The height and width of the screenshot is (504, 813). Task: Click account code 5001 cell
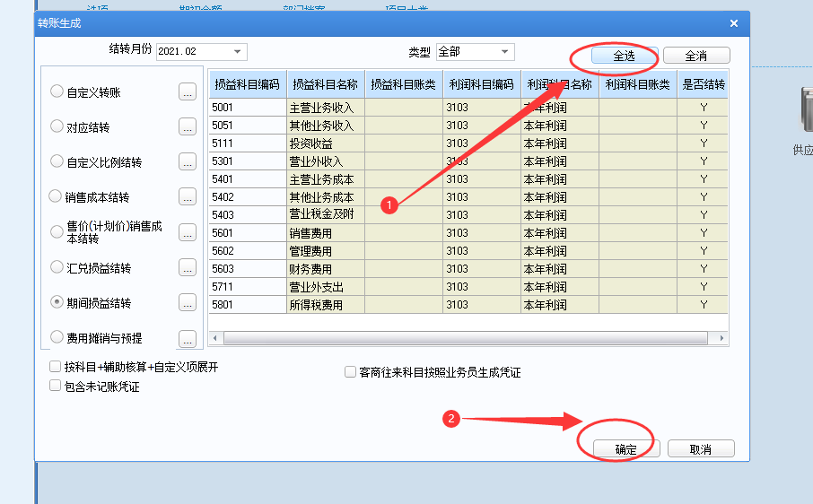pos(248,108)
